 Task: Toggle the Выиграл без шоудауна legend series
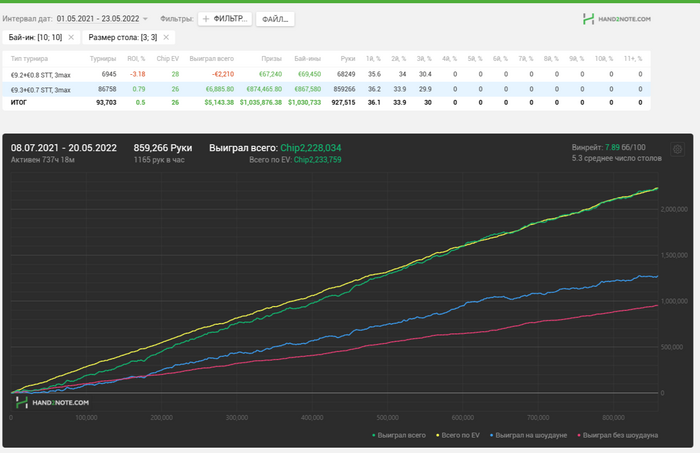point(617,435)
